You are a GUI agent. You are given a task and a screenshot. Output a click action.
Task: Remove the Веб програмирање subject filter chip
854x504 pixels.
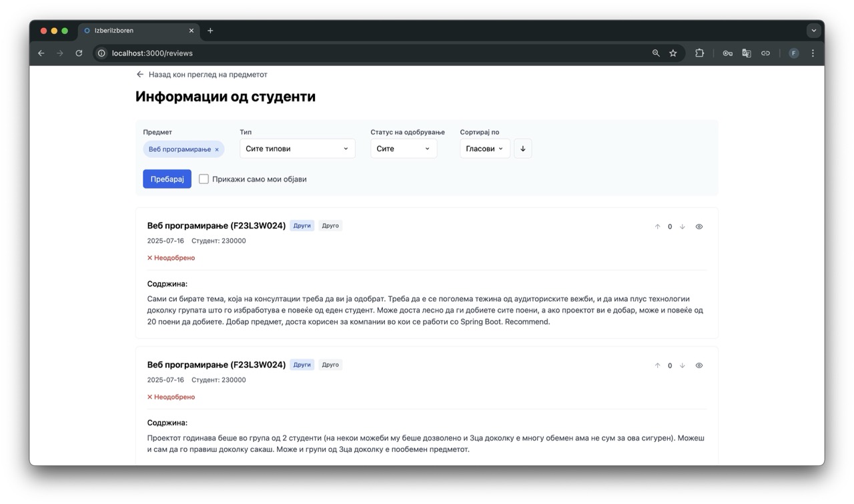click(x=217, y=149)
